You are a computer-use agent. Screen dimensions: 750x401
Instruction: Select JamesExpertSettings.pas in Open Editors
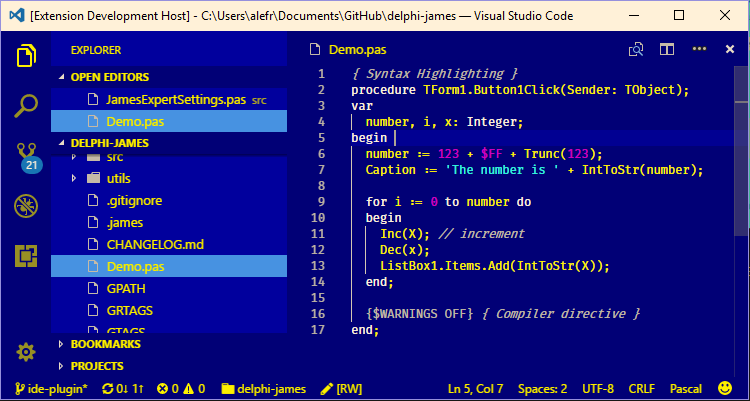click(x=169, y=100)
